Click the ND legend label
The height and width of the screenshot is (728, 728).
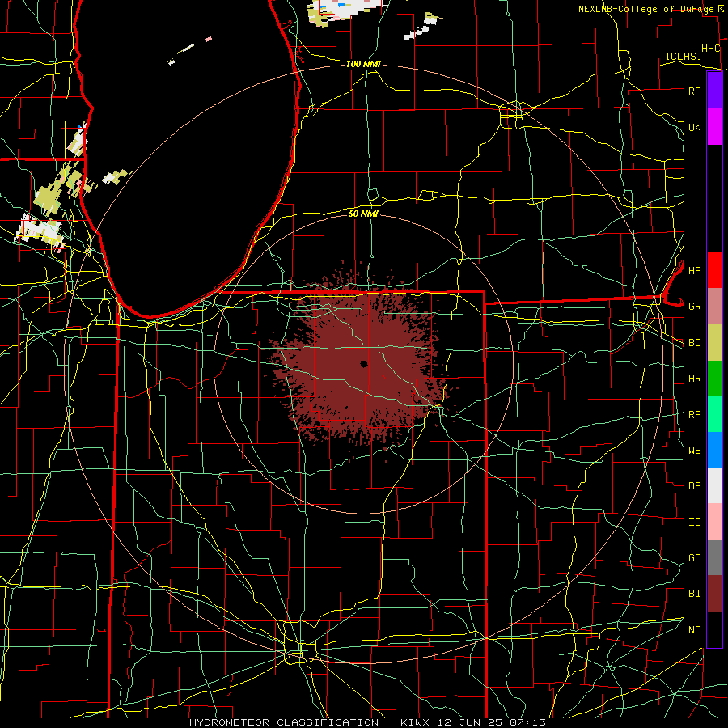click(694, 630)
